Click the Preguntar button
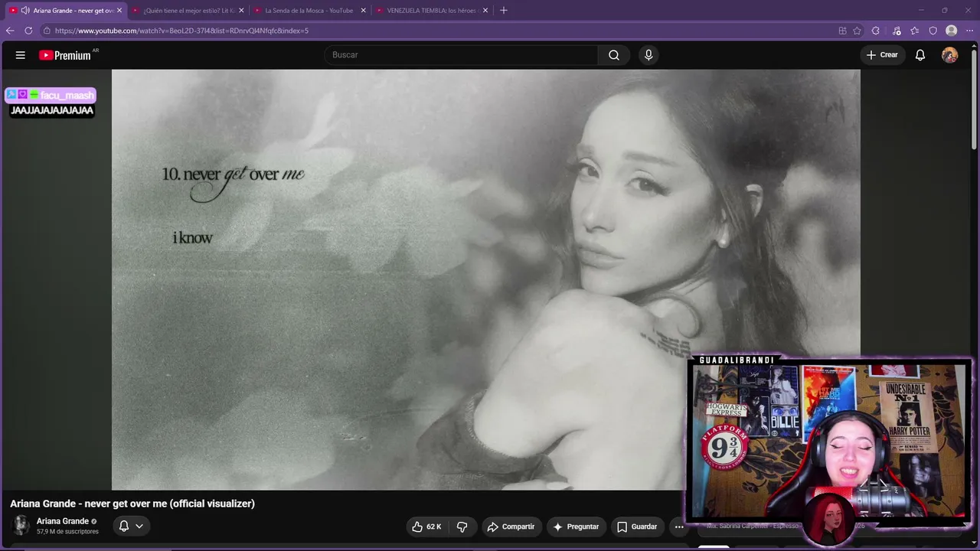Screen dimensions: 980x551 tap(576, 527)
